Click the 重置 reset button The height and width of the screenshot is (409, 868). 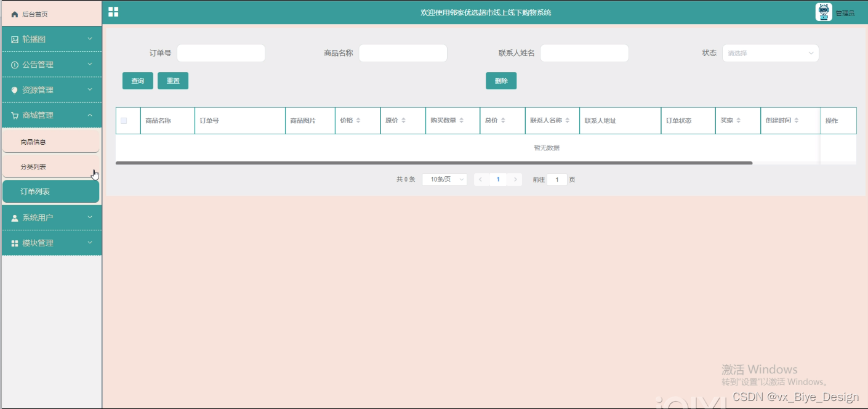173,81
